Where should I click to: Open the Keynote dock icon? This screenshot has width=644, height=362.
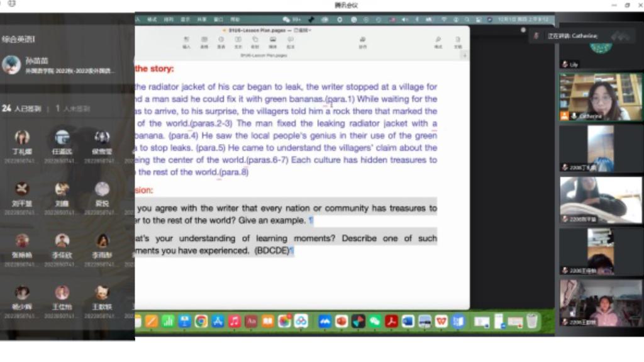click(x=184, y=322)
